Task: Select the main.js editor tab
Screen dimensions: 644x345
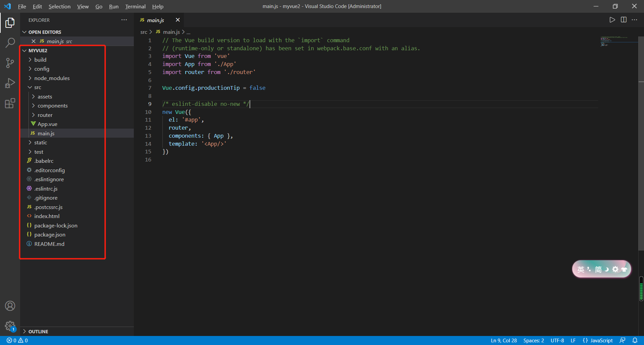Action: pyautogui.click(x=156, y=20)
